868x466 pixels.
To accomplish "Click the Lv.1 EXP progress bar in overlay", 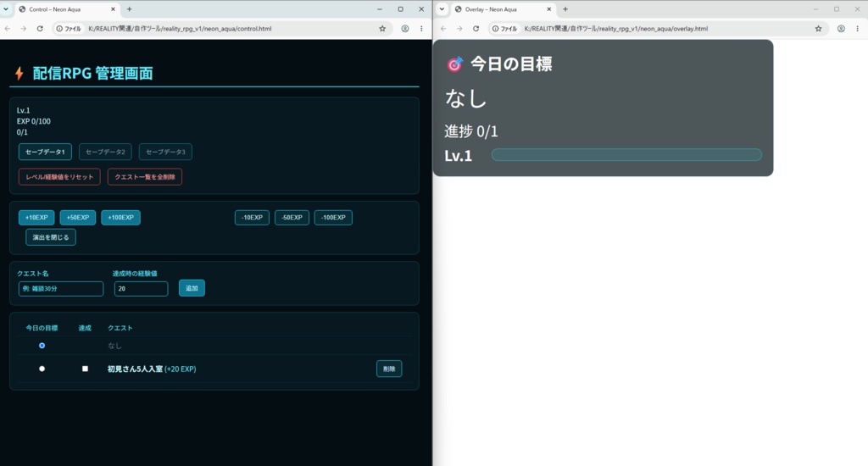I will 626,155.
